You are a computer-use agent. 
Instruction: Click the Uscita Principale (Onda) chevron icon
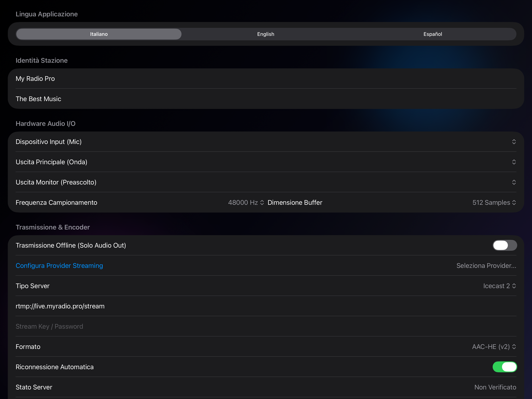[x=514, y=162]
